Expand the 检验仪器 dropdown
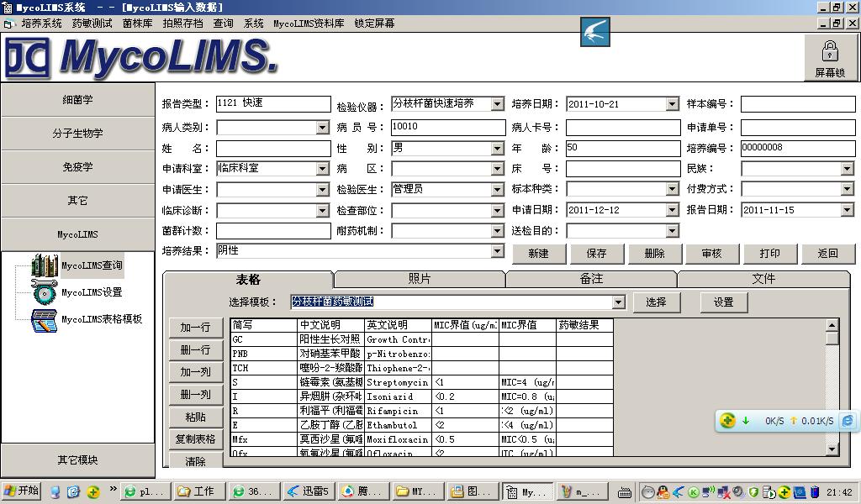The width and height of the screenshot is (861, 504). (497, 104)
